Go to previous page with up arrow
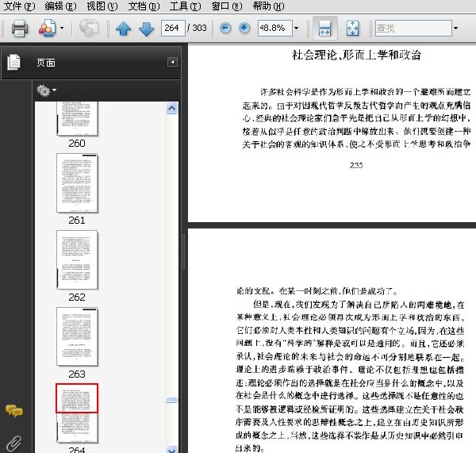The width and height of the screenshot is (476, 453). [x=123, y=29]
